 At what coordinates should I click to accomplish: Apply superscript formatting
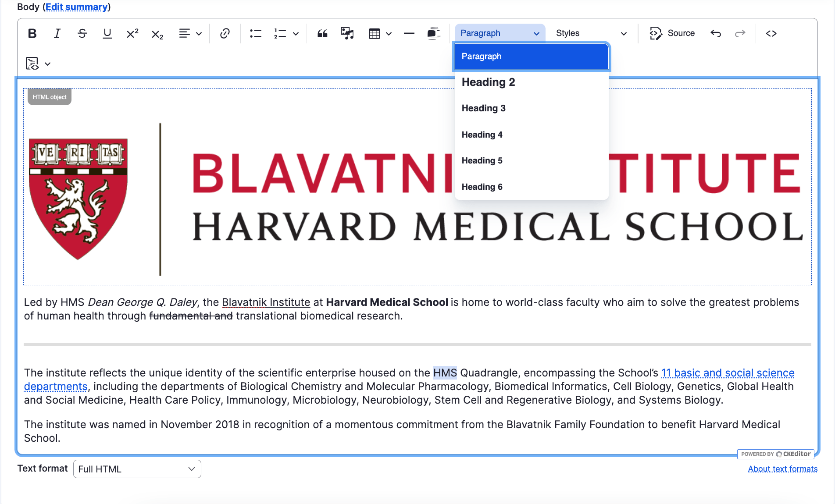tap(132, 33)
